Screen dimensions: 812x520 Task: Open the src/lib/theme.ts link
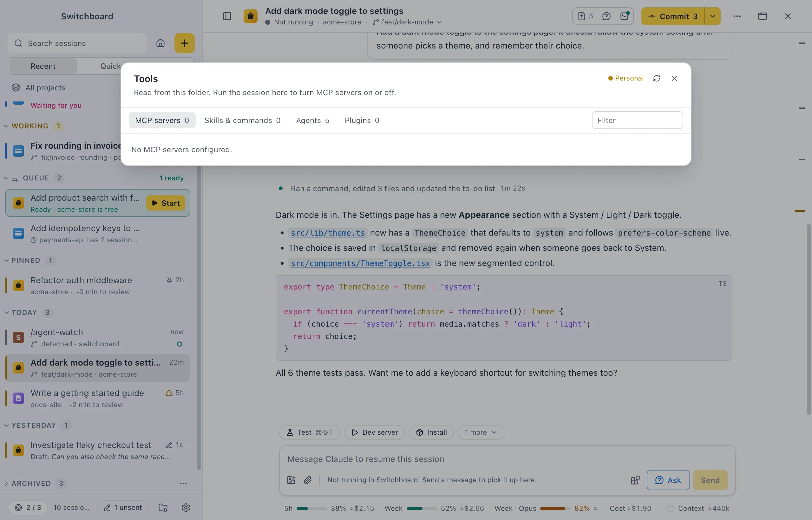tap(328, 233)
